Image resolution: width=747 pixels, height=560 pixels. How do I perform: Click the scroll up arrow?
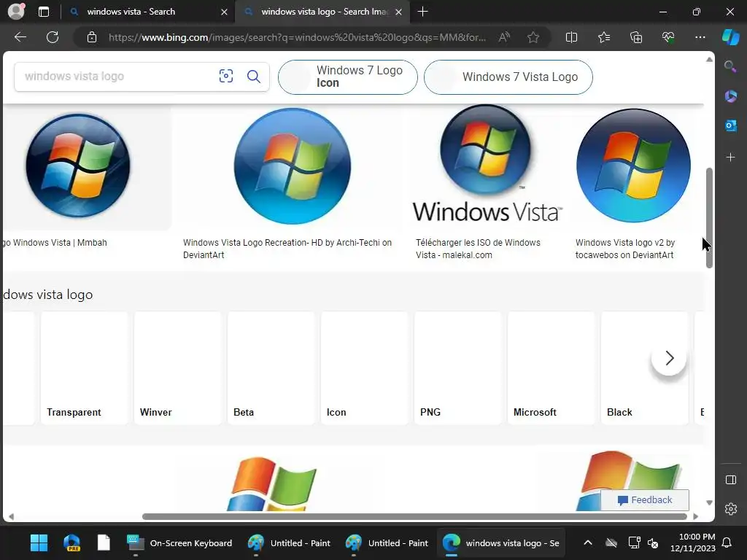709,60
